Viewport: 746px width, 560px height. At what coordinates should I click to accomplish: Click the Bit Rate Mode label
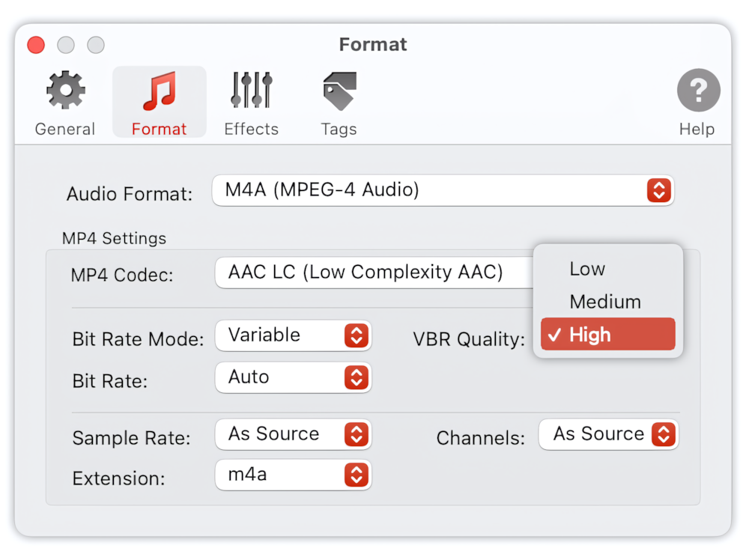(x=138, y=339)
